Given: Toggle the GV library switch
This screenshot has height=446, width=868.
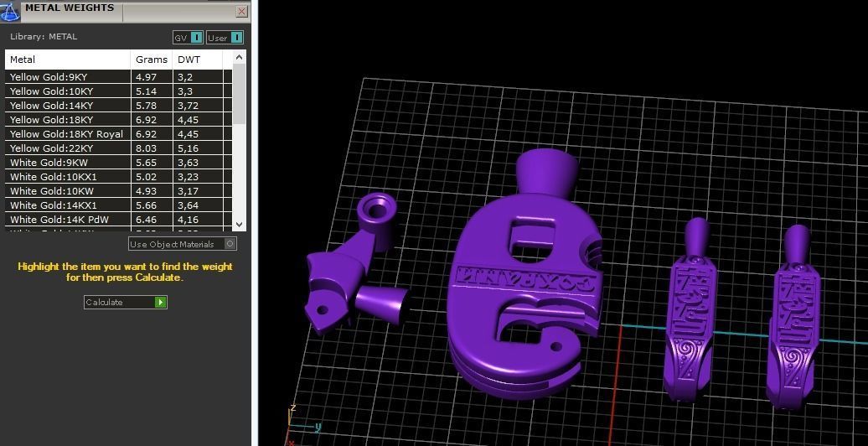Looking at the screenshot, I should (x=189, y=38).
